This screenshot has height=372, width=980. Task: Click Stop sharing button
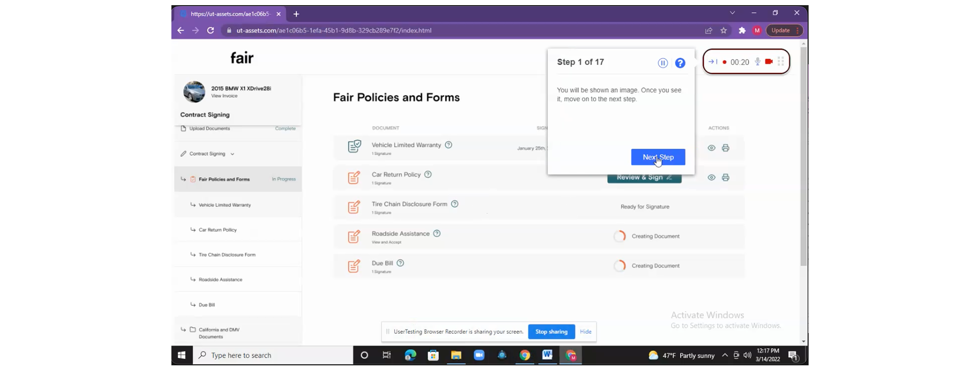[551, 332]
